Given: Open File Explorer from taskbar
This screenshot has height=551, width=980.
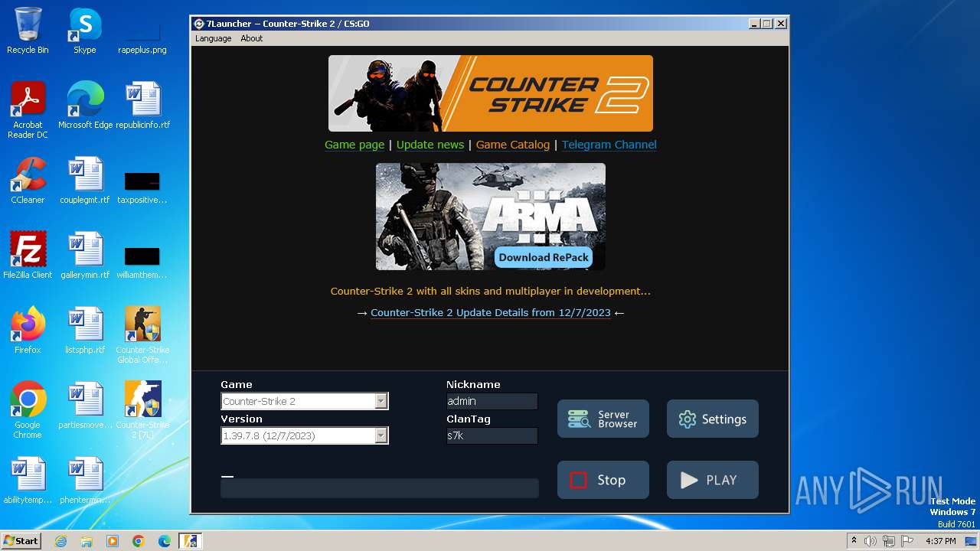Looking at the screenshot, I should pyautogui.click(x=87, y=541).
